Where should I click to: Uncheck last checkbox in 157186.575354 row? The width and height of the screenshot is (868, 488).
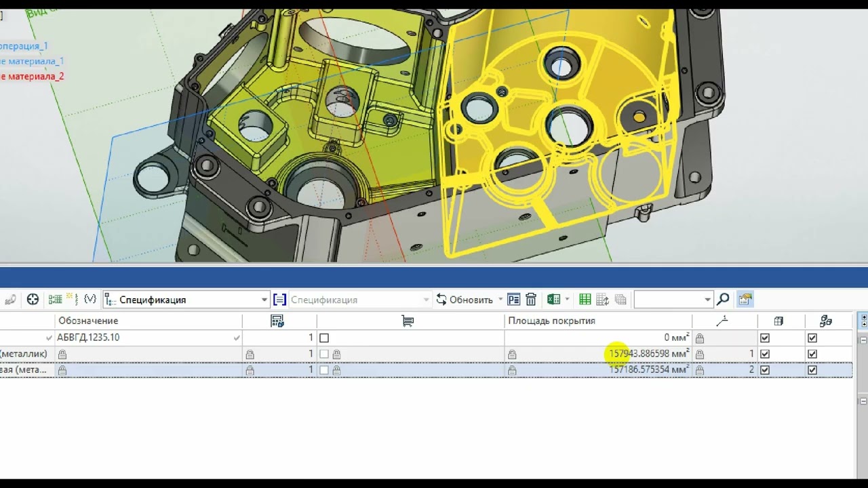[x=812, y=370]
